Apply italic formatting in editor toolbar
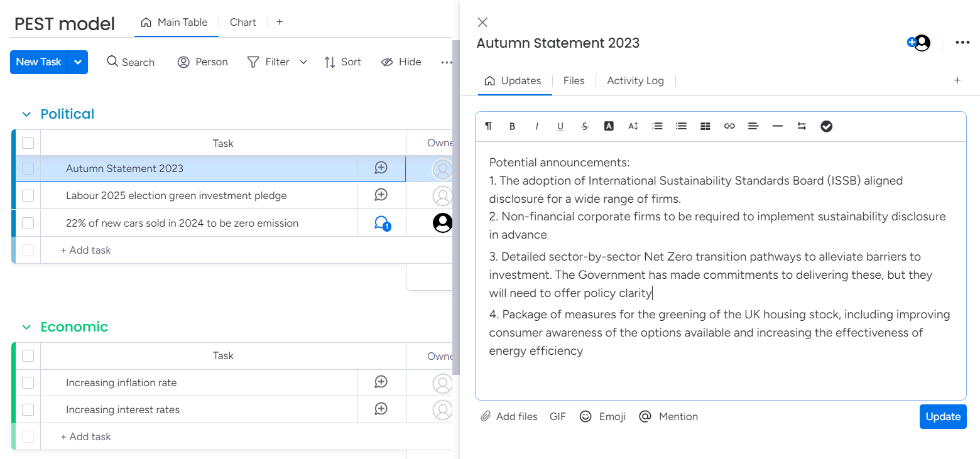 (x=536, y=126)
